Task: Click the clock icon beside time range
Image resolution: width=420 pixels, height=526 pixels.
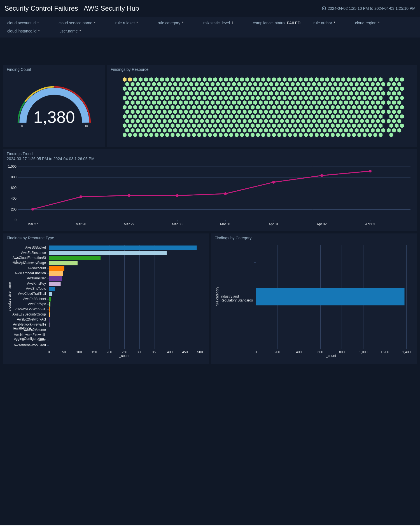Action: click(x=324, y=8)
